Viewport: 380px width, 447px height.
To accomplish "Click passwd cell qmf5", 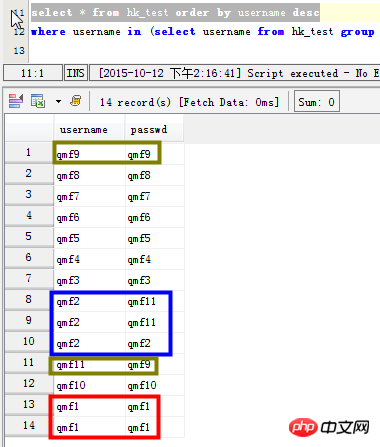I will [155, 238].
